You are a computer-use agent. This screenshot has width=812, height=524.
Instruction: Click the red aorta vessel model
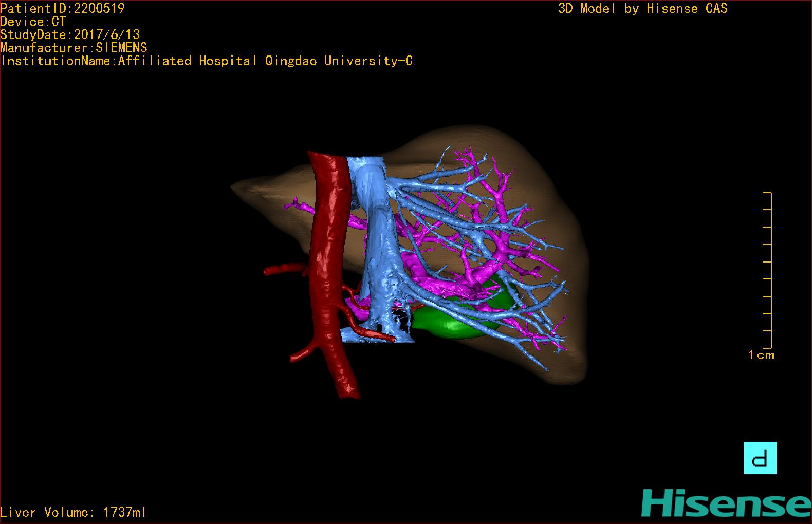click(x=329, y=257)
